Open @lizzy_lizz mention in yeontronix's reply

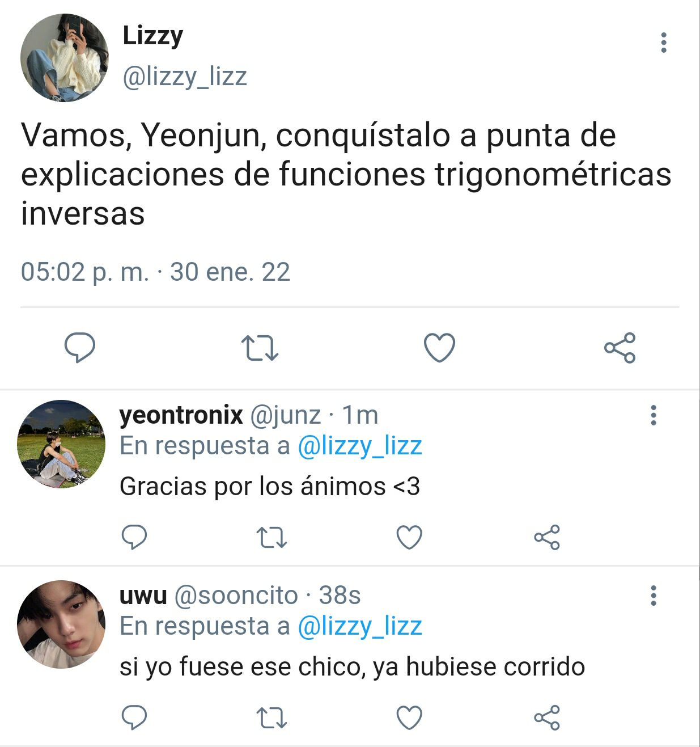[x=360, y=446]
